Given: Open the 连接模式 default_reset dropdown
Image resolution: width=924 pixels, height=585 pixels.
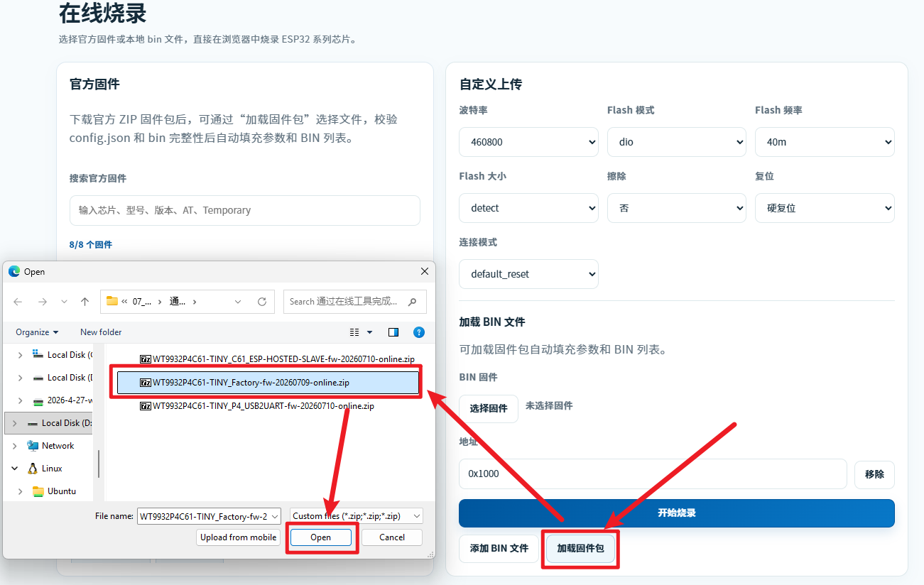Looking at the screenshot, I should (529, 274).
